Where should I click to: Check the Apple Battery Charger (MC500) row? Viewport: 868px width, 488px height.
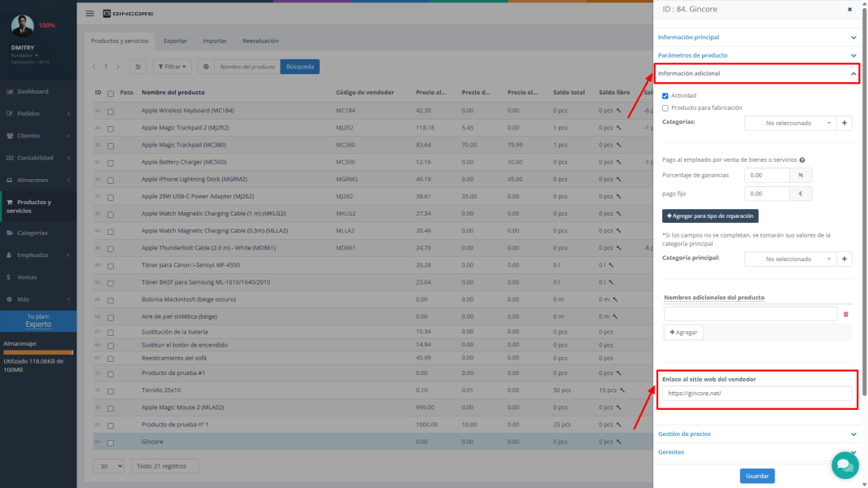tap(111, 163)
